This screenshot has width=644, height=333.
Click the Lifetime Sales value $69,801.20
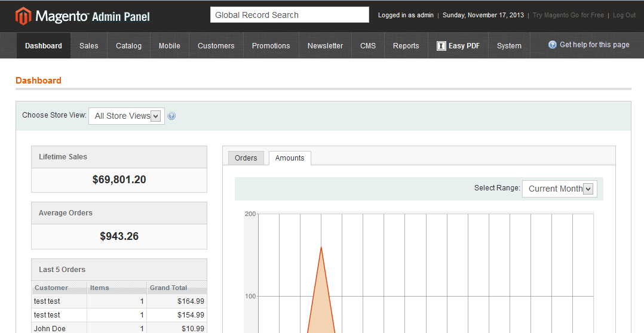point(119,180)
